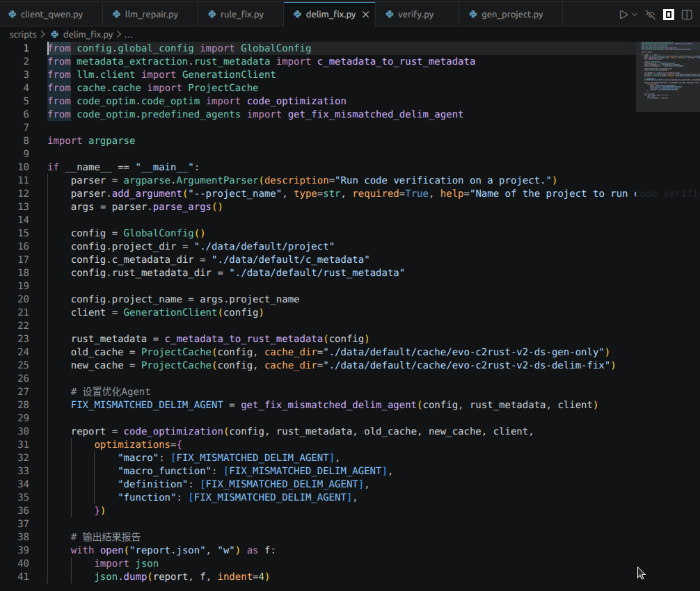The height and width of the screenshot is (591, 700).
Task: Click 'code_optimization' on the line 5 import
Action: point(296,102)
